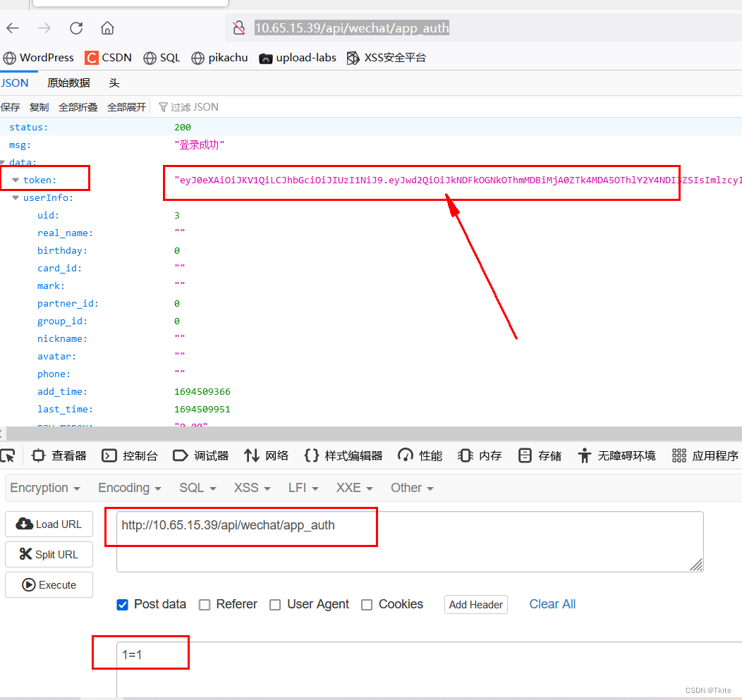Open the 网络 (Network) panel
Image resolution: width=742 pixels, height=700 pixels.
point(274,455)
